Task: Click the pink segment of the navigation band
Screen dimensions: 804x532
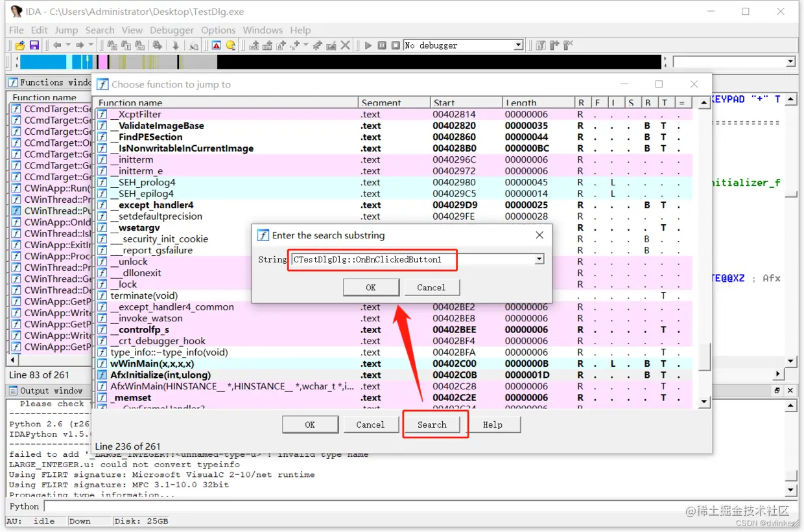Action: [102, 62]
